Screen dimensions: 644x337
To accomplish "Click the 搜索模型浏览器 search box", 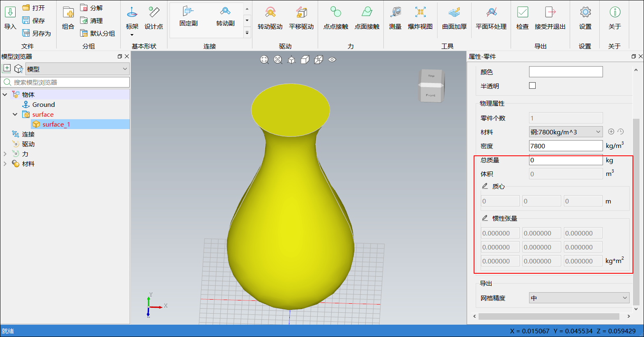I will click(x=65, y=82).
